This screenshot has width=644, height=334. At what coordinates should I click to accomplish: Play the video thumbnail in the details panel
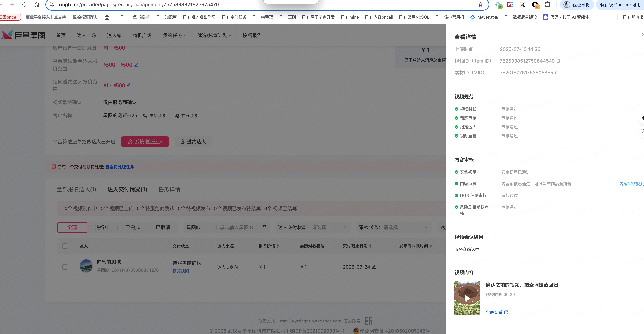click(467, 298)
